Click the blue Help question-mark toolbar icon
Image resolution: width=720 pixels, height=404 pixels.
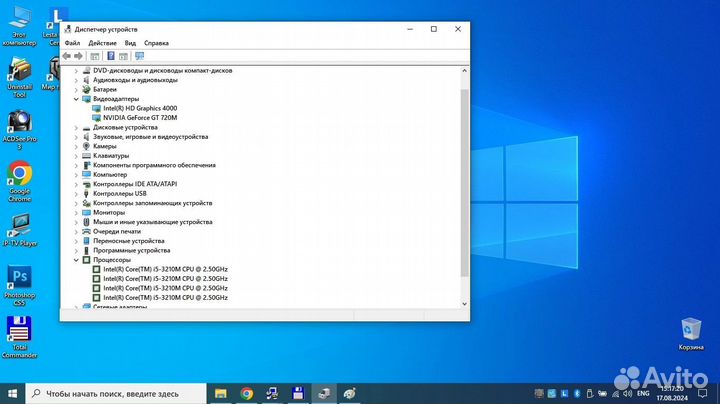coord(111,56)
